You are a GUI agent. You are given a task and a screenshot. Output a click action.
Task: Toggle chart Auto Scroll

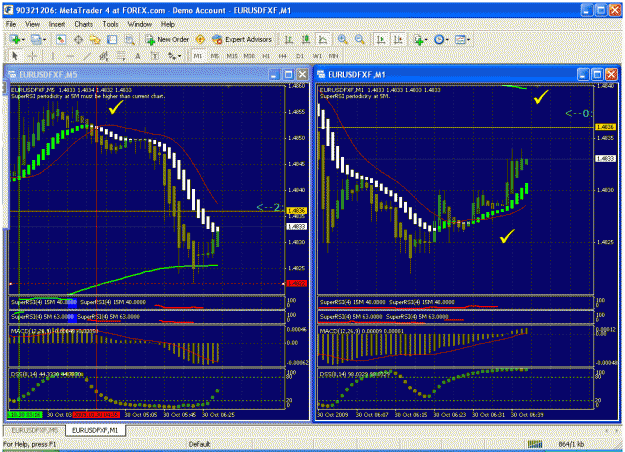click(x=381, y=39)
